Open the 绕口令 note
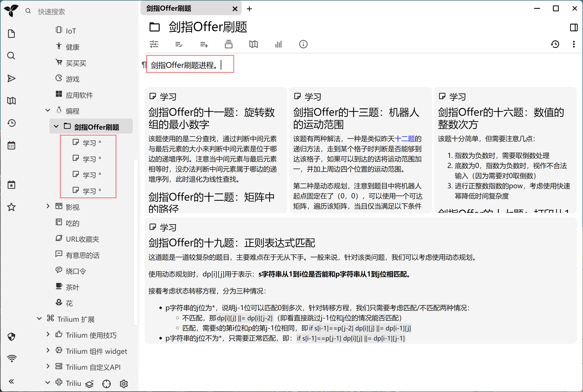Image resolution: width=583 pixels, height=392 pixels. 76,271
